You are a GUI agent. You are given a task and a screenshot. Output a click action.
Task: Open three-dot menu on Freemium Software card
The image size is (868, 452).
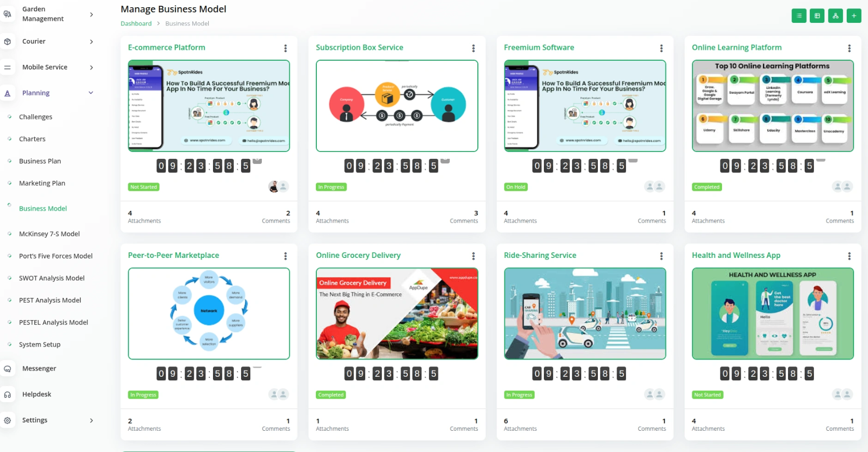(x=661, y=48)
